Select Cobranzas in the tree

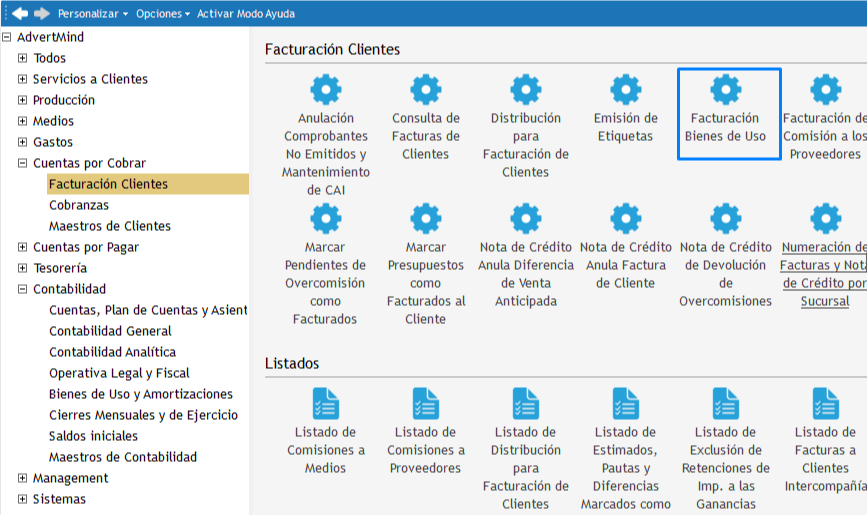tap(79, 205)
